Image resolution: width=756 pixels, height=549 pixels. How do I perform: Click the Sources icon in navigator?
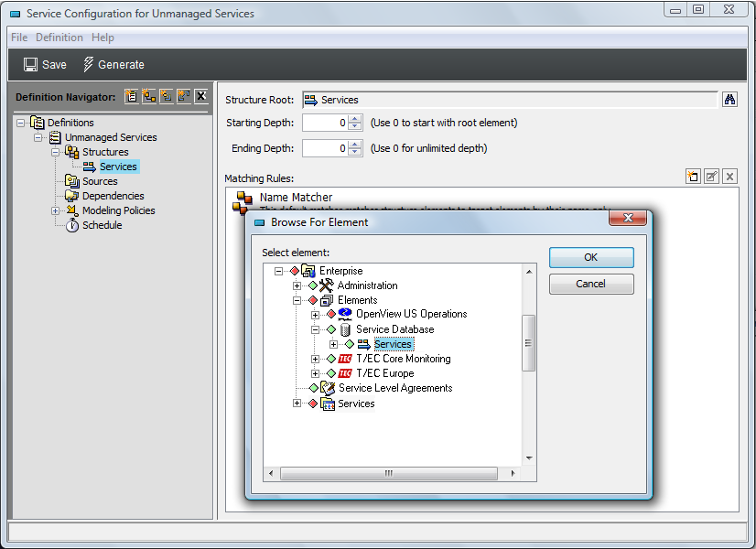coord(72,181)
